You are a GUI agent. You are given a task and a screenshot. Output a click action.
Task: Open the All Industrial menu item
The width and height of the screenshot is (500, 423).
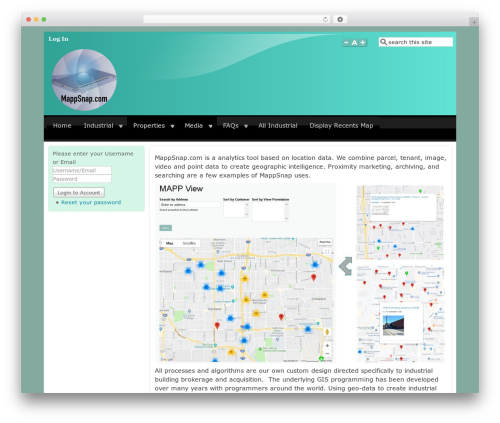278,126
